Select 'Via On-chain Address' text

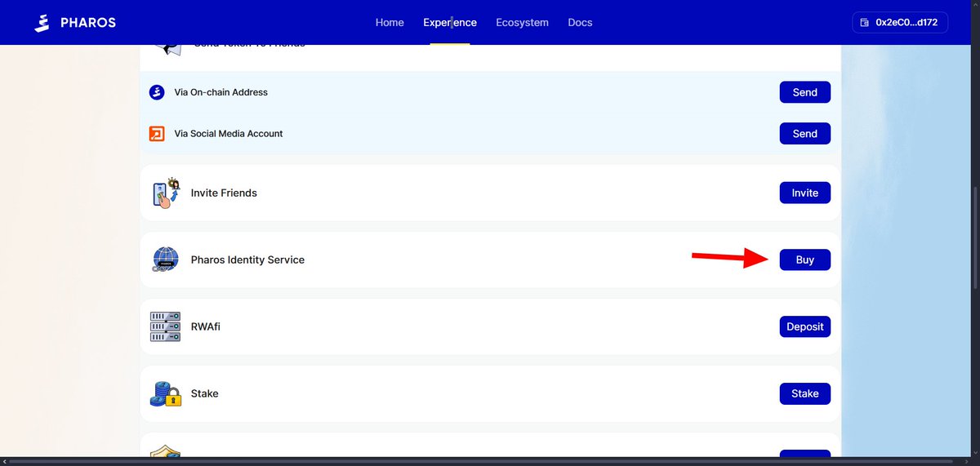(220, 92)
